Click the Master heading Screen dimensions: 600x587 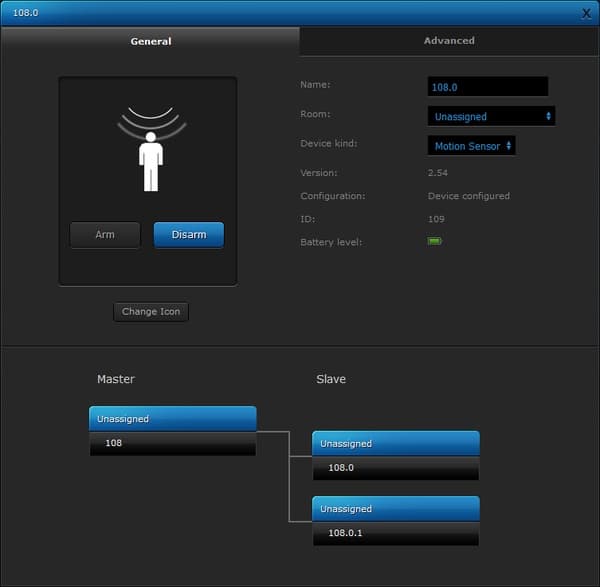coord(116,379)
